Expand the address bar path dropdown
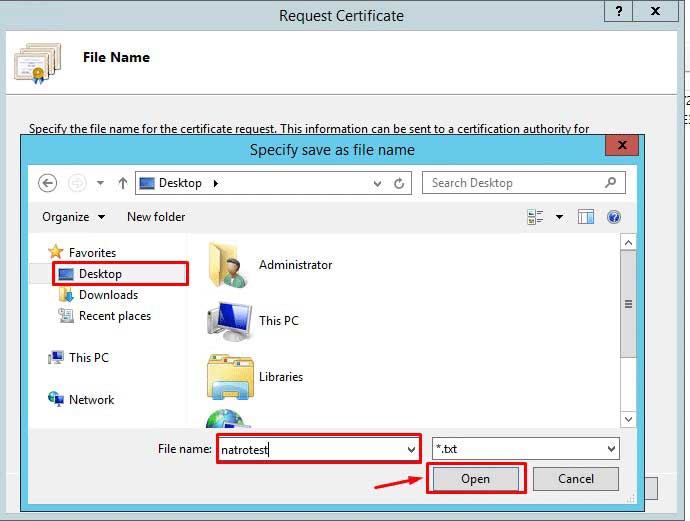Screen dimensions: 690x521 377,183
